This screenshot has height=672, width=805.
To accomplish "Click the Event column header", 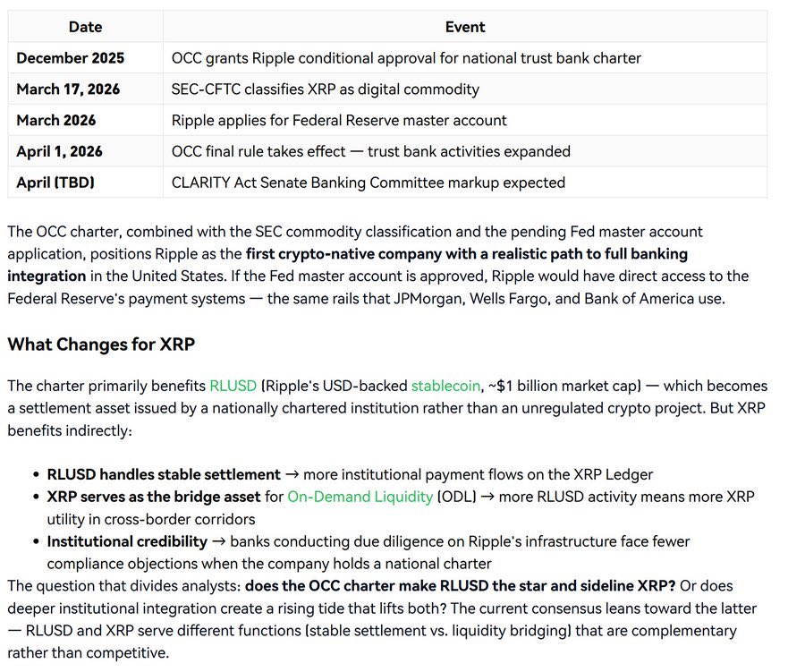I will tap(465, 27).
